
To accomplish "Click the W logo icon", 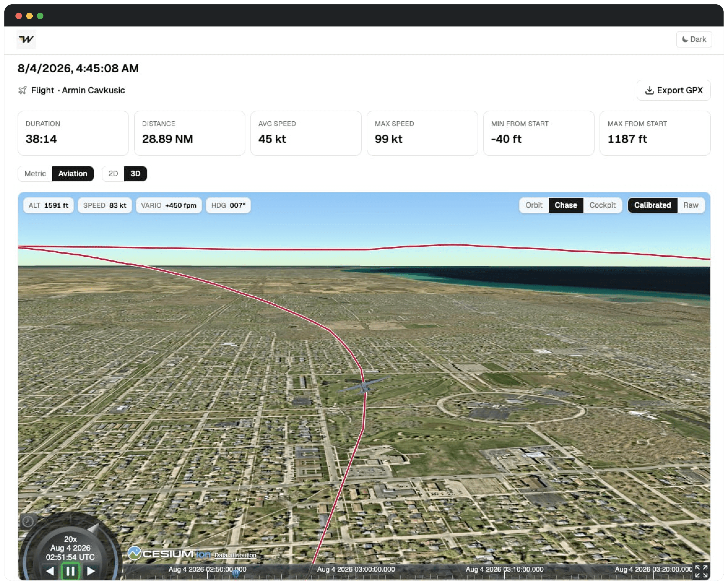I will (26, 39).
